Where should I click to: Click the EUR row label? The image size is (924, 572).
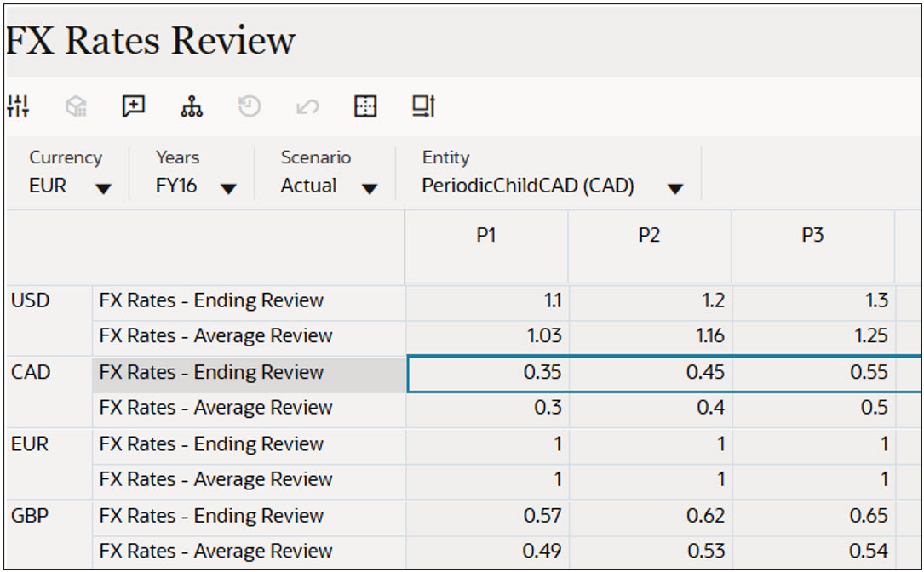pyautogui.click(x=26, y=443)
